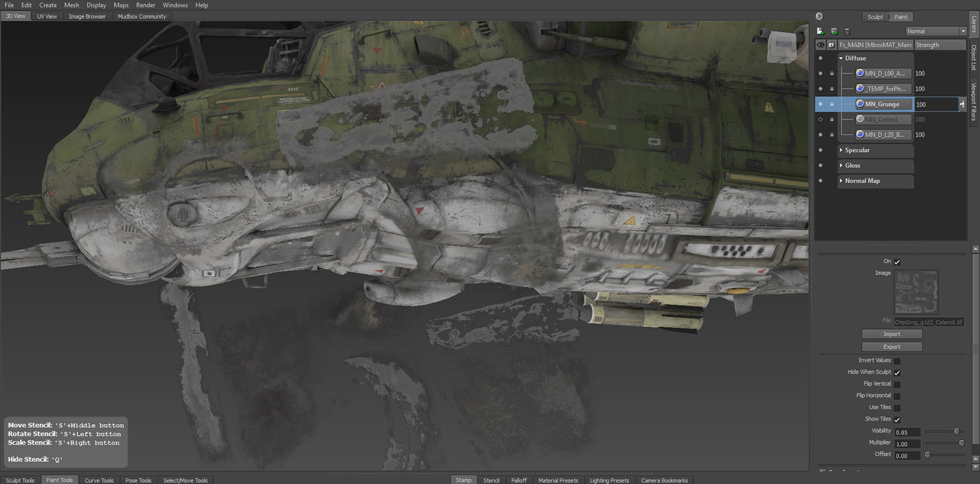The height and width of the screenshot is (484, 980).
Task: Collapse the Diffuse channel group
Action: point(841,58)
